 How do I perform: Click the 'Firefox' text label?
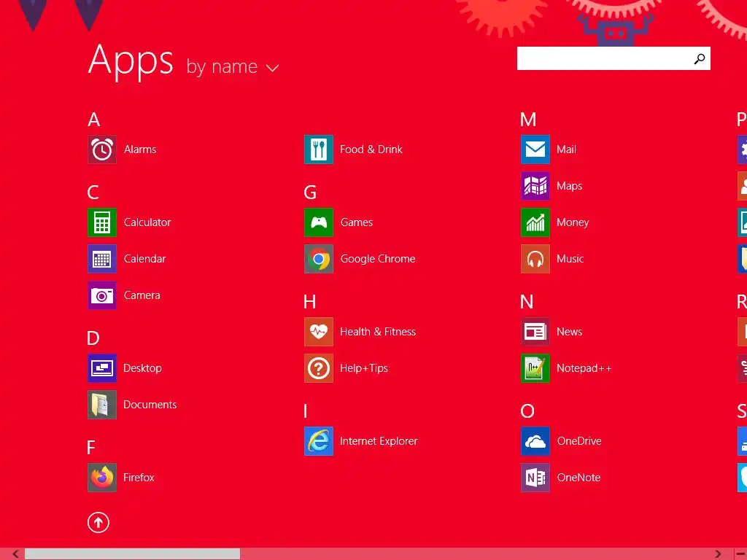point(139,478)
